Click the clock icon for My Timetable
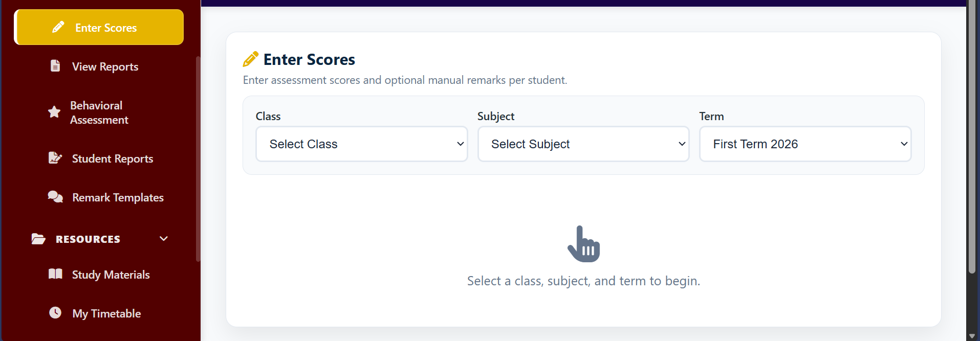This screenshot has width=980, height=341. tap(55, 313)
